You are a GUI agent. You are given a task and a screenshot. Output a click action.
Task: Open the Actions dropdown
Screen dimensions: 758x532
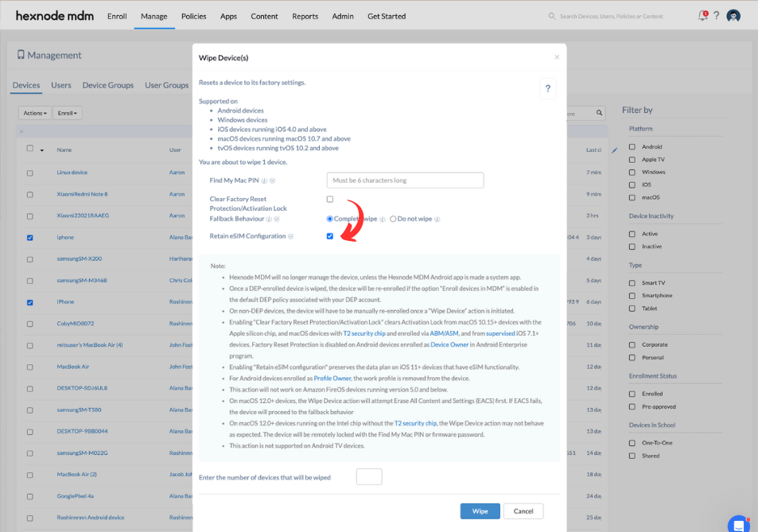35,113
